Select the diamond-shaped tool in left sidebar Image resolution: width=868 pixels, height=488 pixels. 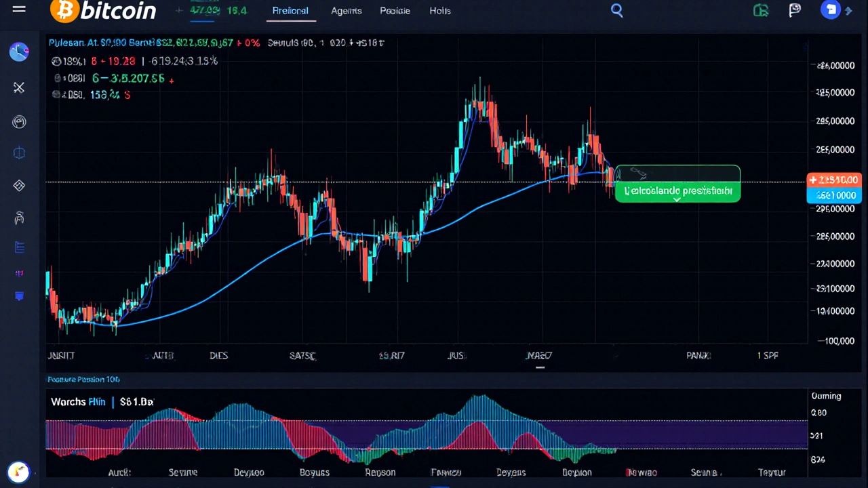click(x=19, y=186)
